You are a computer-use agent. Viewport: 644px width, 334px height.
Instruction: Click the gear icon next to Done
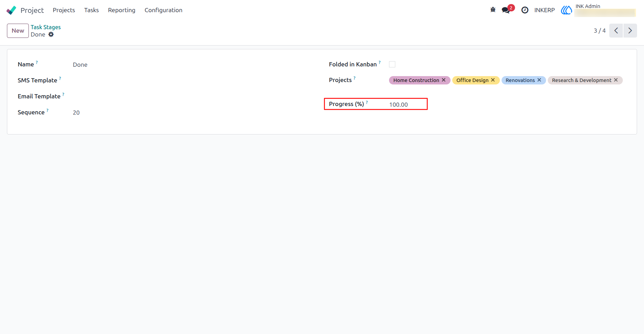[x=51, y=34]
